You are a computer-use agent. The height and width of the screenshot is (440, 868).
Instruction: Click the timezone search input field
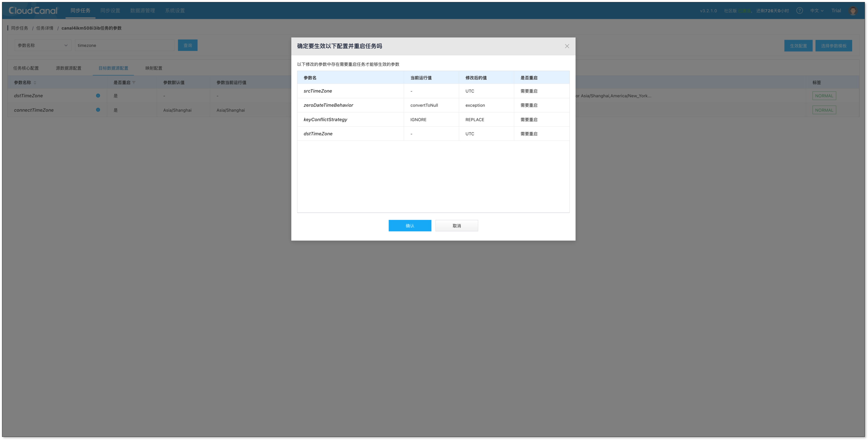124,45
